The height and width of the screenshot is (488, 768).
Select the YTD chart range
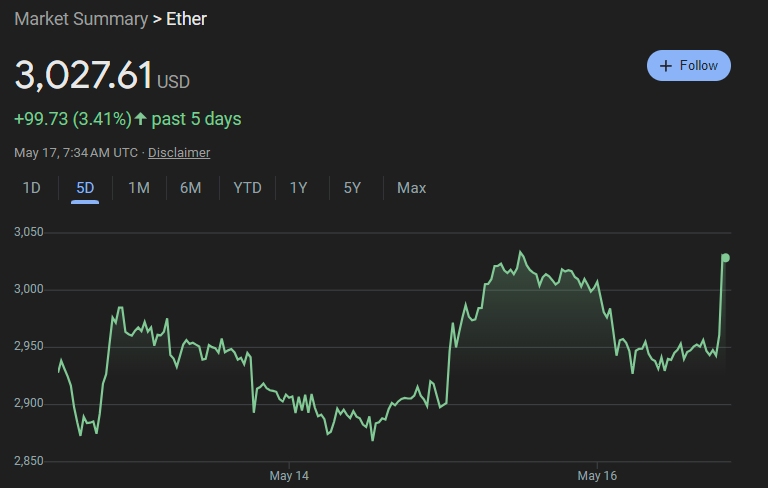tap(247, 188)
